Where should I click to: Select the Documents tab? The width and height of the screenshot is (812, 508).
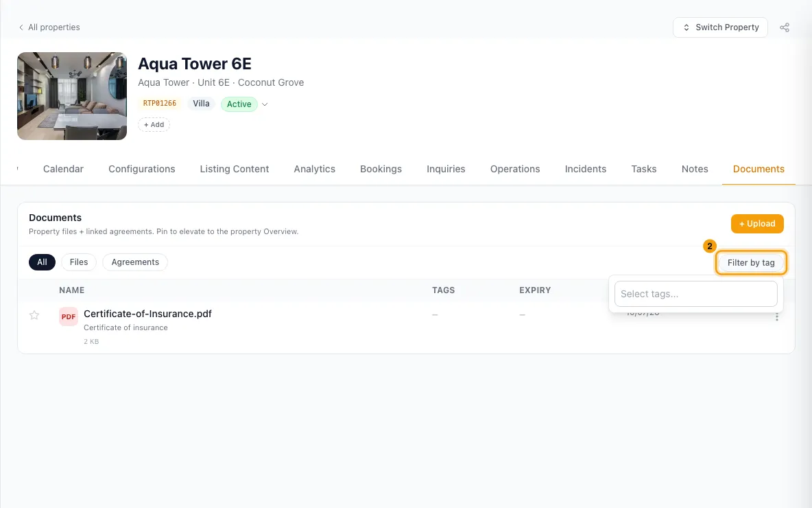[x=759, y=169]
